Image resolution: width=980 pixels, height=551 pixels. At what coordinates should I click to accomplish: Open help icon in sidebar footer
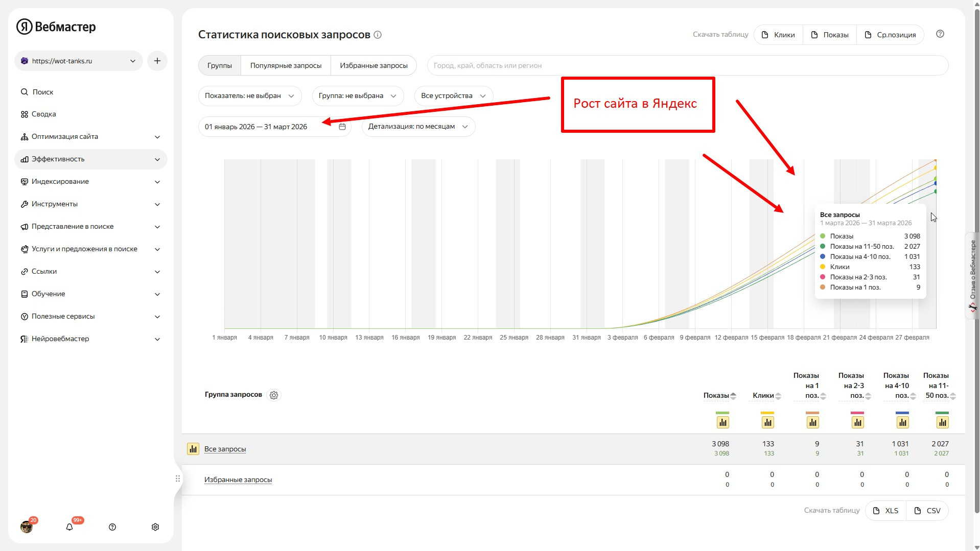pos(112,527)
